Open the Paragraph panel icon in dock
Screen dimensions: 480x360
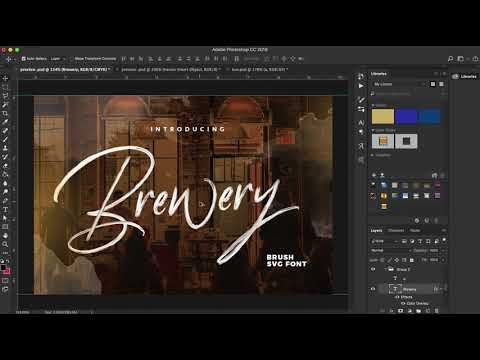pyautogui.click(x=361, y=132)
